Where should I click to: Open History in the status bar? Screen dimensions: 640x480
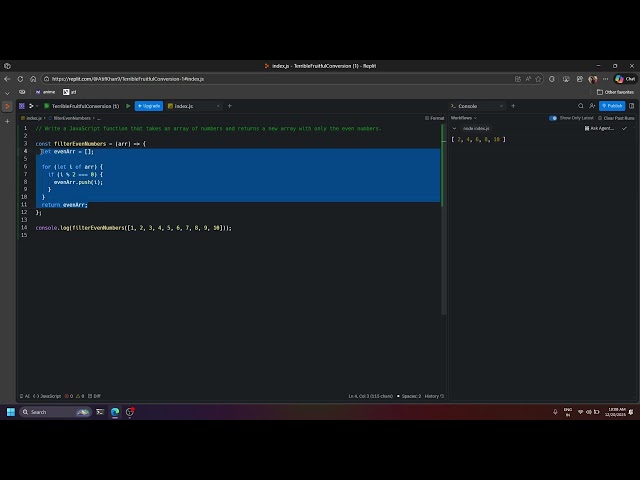[434, 396]
